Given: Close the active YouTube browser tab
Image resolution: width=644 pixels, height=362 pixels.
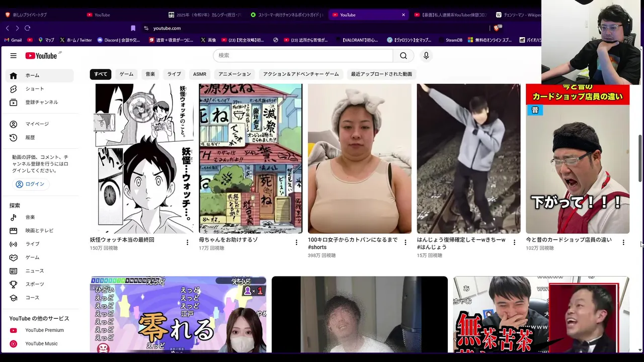Looking at the screenshot, I should pos(403,15).
